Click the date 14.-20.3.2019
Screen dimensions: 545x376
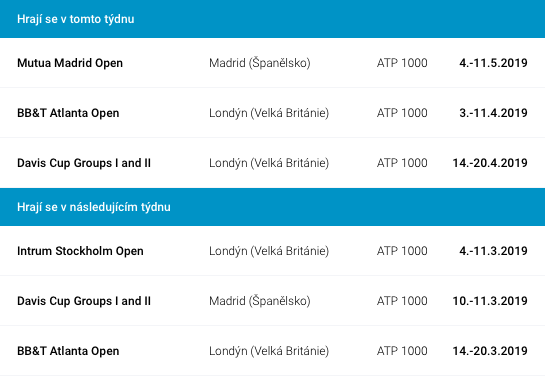pos(490,351)
